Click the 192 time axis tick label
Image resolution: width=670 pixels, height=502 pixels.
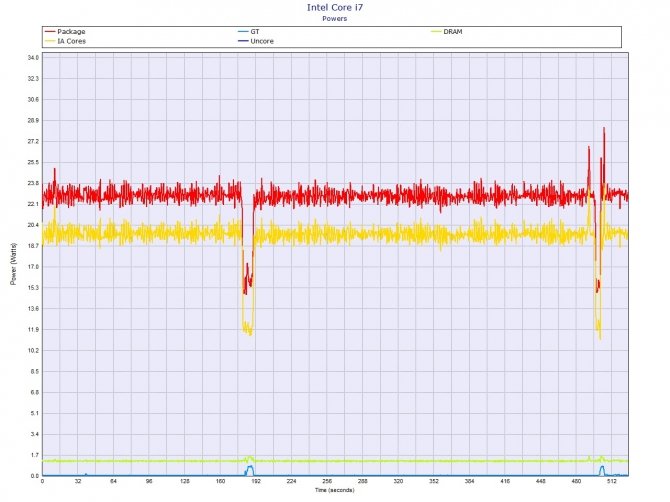(x=256, y=481)
